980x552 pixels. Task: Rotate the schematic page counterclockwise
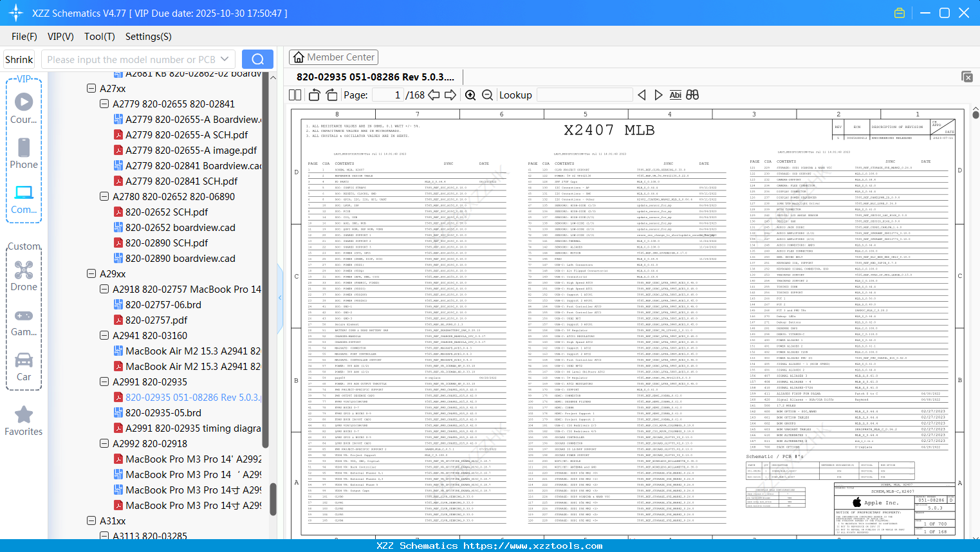[x=315, y=95]
